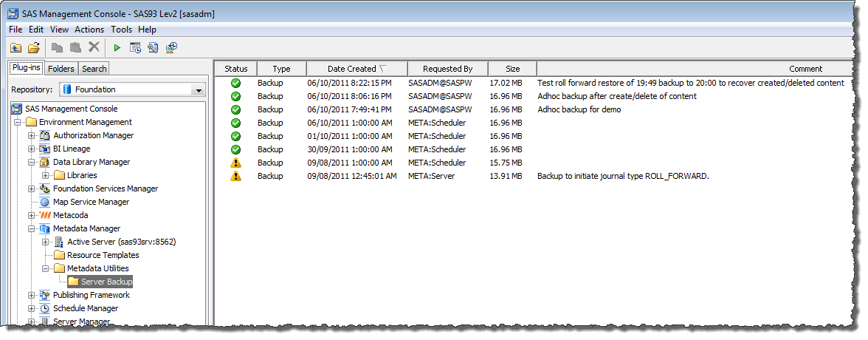Click the Active Server icon
Image resolution: width=868 pixels, height=340 pixels.
pyautogui.click(x=59, y=242)
